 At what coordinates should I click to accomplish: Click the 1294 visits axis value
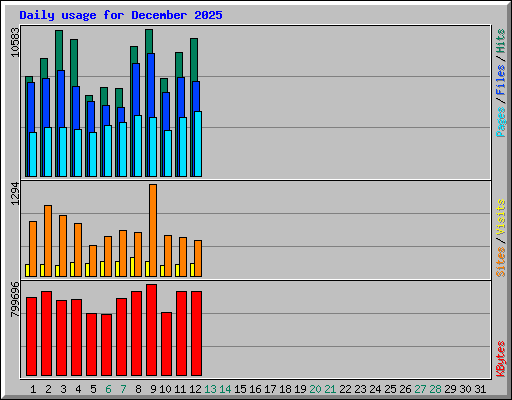[x=15, y=193]
